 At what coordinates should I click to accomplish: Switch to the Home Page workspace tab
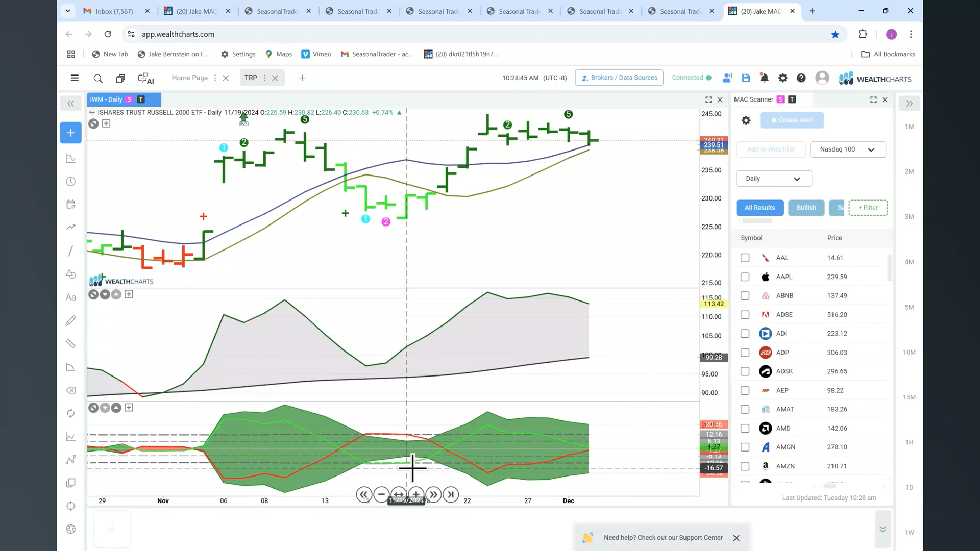click(x=189, y=78)
